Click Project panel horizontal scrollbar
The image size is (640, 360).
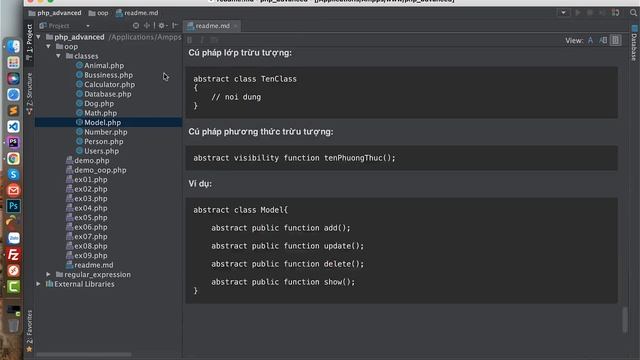pyautogui.click(x=84, y=354)
